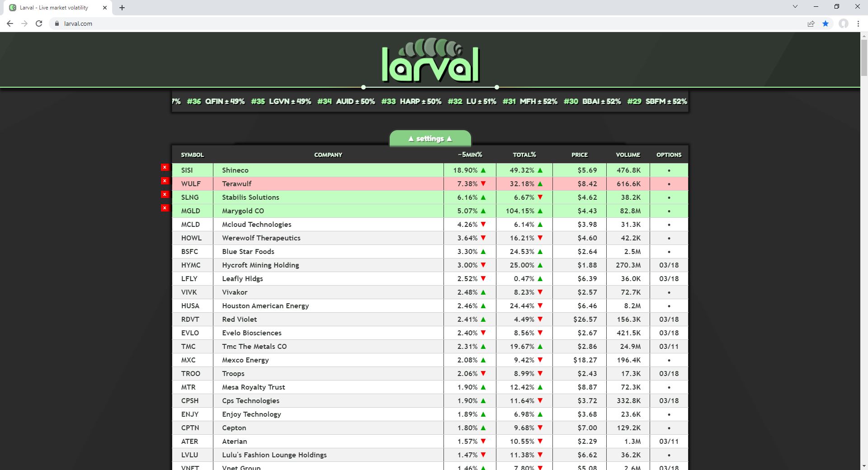The width and height of the screenshot is (868, 470).
Task: Remove MGLD row with red X
Action: coord(165,208)
